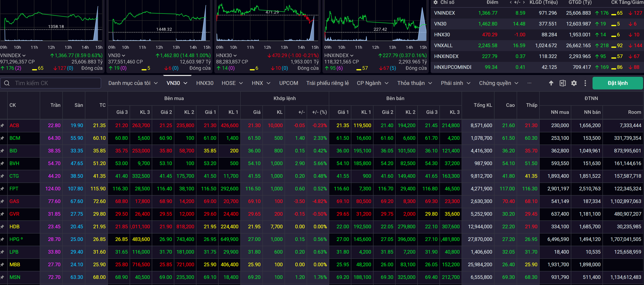Screen dimensions: 644x285
Task: Click left arrow before +/- index column
Action: 511,2
